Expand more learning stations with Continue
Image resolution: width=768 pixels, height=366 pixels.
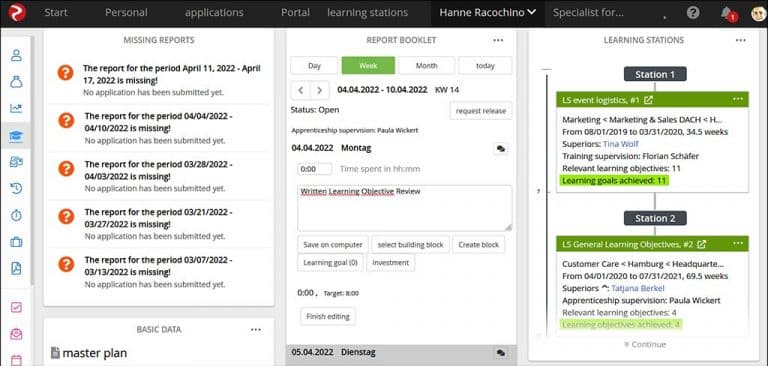tap(645, 344)
